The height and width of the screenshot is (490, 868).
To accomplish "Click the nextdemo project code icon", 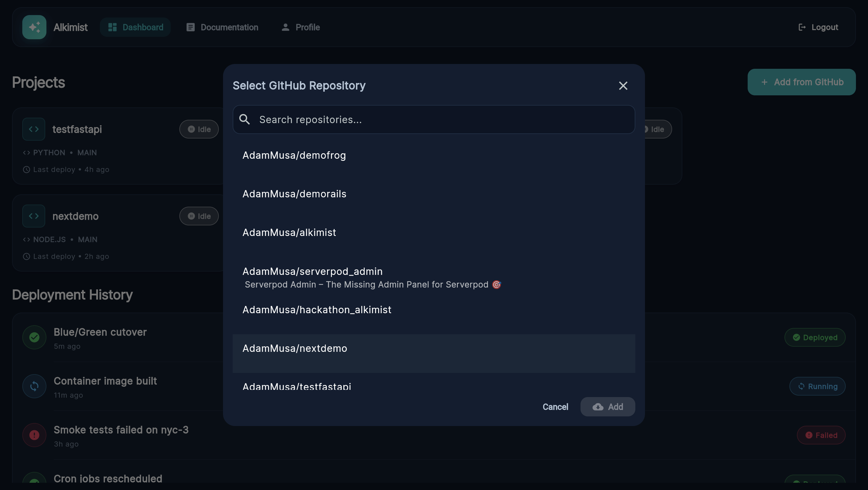I will click(x=34, y=216).
